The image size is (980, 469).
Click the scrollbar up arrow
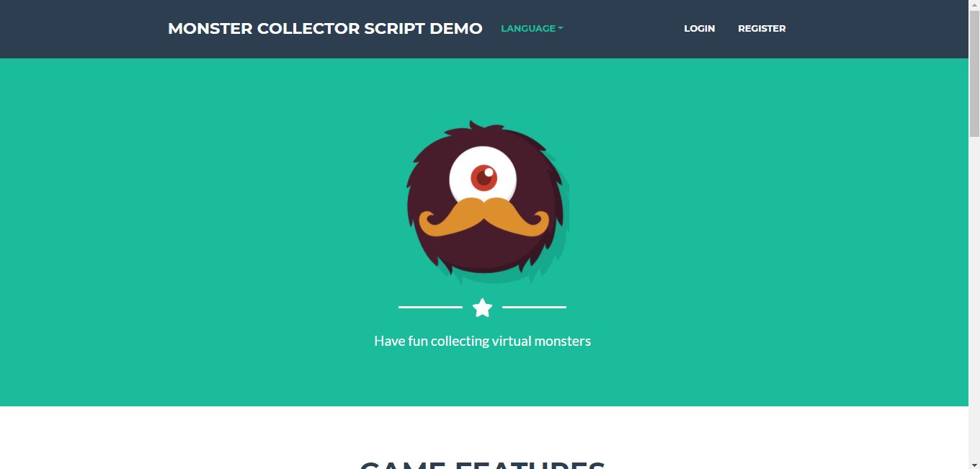click(x=974, y=6)
